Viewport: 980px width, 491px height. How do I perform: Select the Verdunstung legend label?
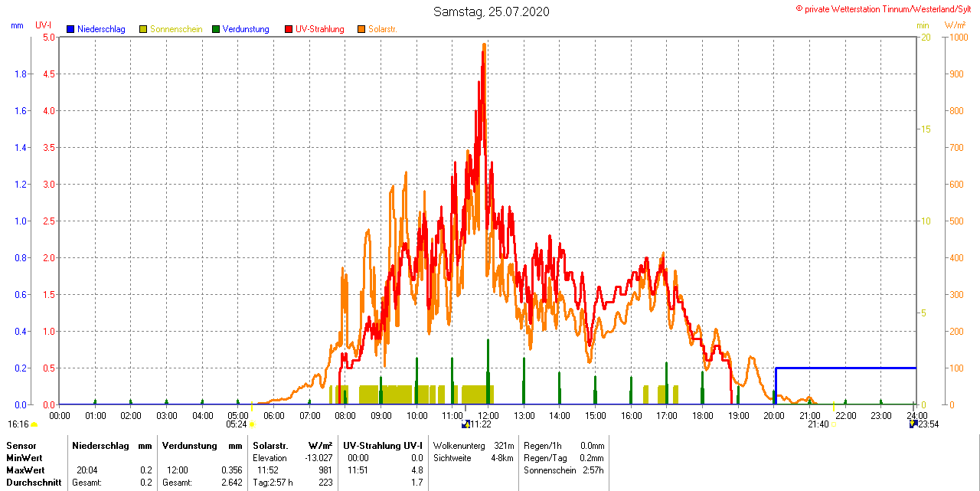246,29
